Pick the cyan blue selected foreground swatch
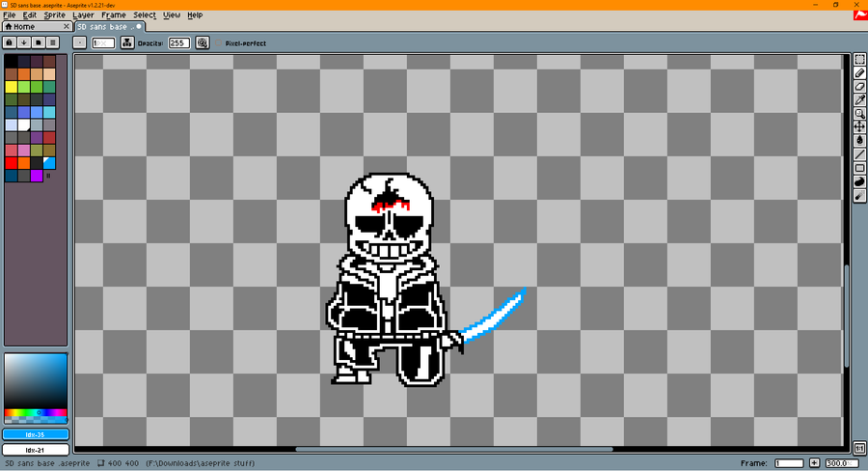This screenshot has width=868, height=471. (x=49, y=163)
